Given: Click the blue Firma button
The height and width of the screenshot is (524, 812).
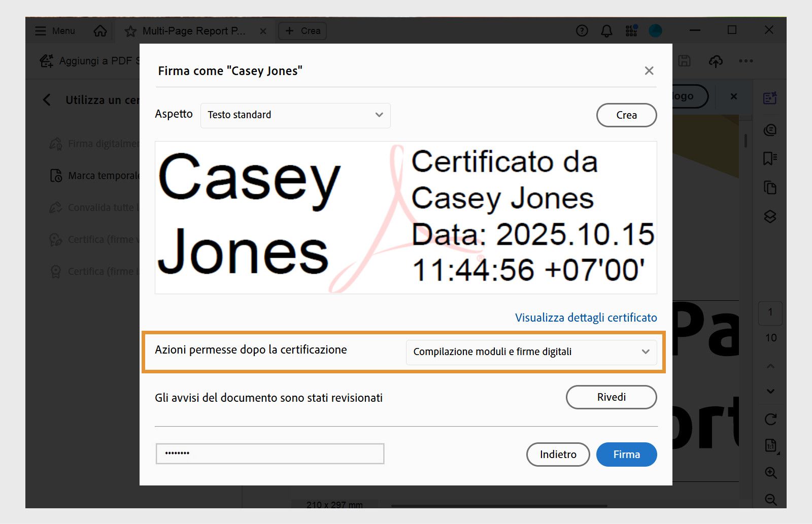Looking at the screenshot, I should point(626,455).
